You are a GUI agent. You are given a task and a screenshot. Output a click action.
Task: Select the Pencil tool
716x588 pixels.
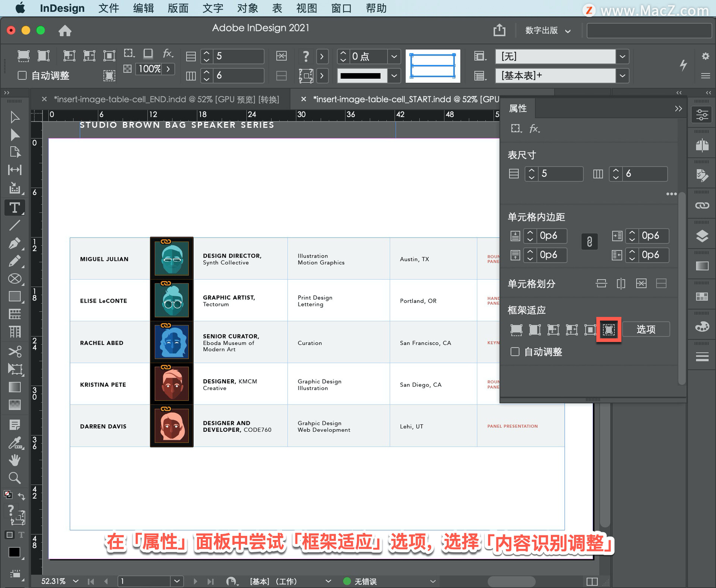click(15, 261)
